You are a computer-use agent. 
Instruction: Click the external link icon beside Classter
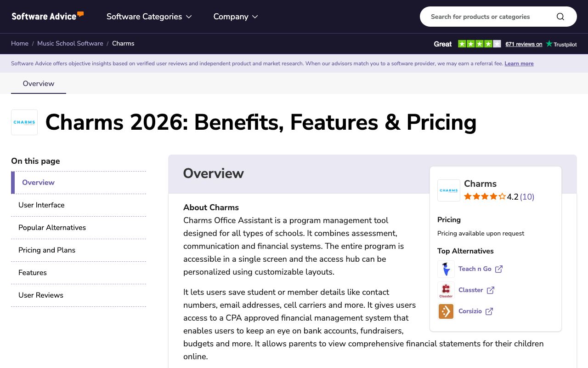pyautogui.click(x=491, y=290)
